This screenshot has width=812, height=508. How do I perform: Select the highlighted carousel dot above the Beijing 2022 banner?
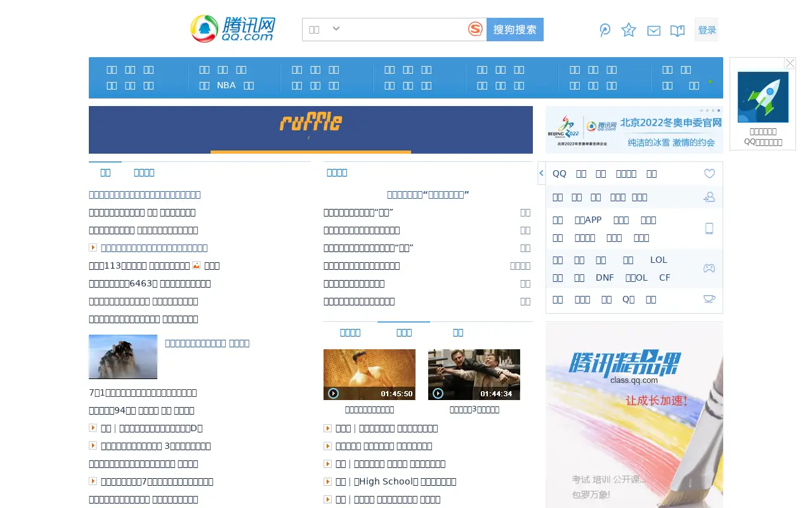pyautogui.click(x=719, y=110)
